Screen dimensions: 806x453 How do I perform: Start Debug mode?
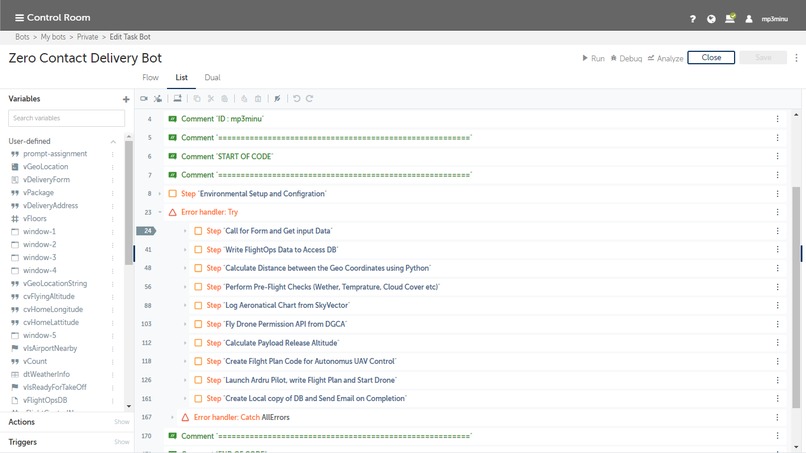(626, 58)
